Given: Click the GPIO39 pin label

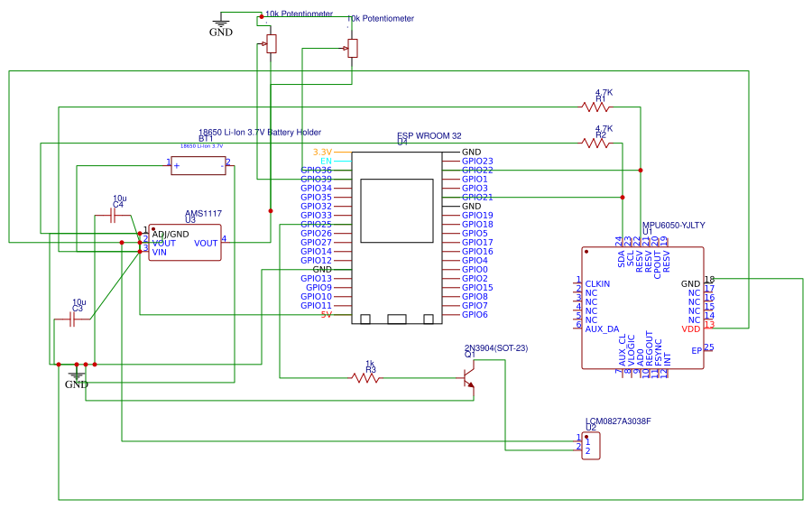Looking at the screenshot, I should pos(316,180).
